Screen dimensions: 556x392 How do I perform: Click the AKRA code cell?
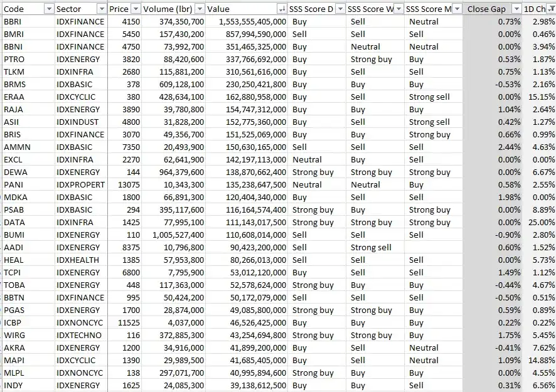[x=28, y=347]
